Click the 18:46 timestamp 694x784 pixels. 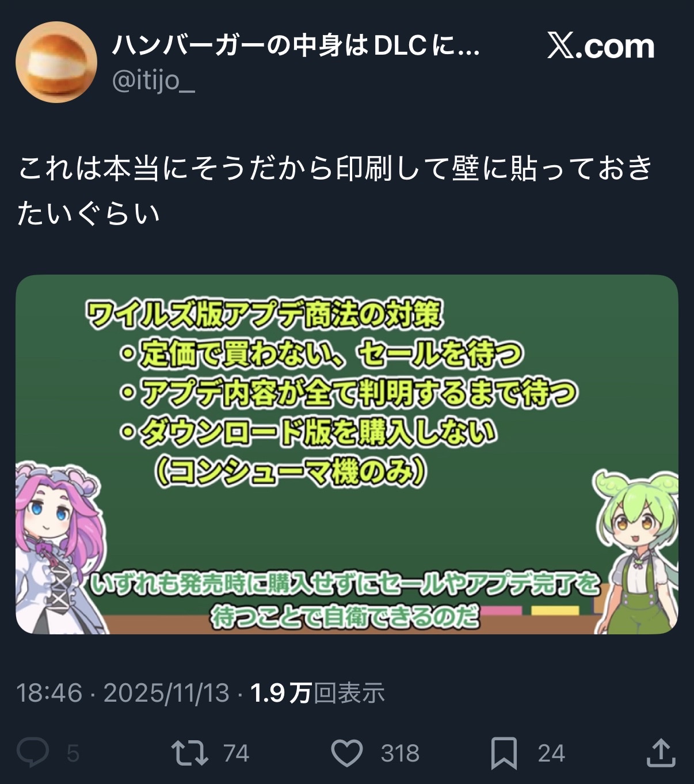(49, 692)
